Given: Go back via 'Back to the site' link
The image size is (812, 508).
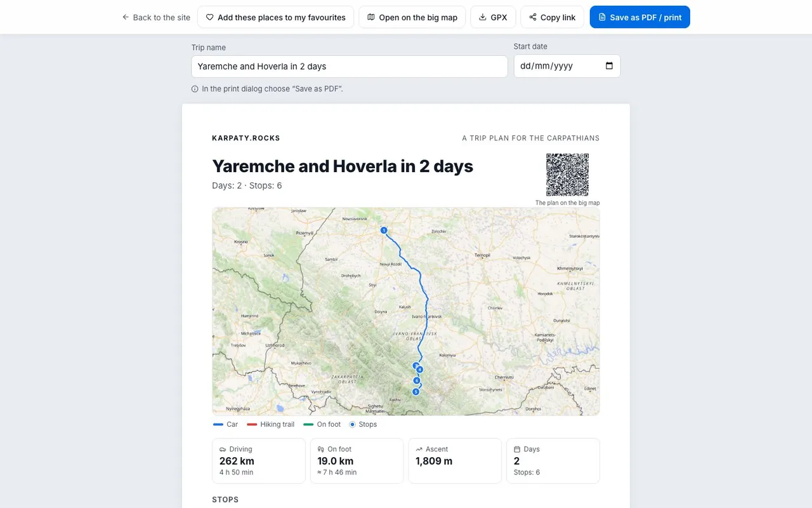Looking at the screenshot, I should pos(156,17).
